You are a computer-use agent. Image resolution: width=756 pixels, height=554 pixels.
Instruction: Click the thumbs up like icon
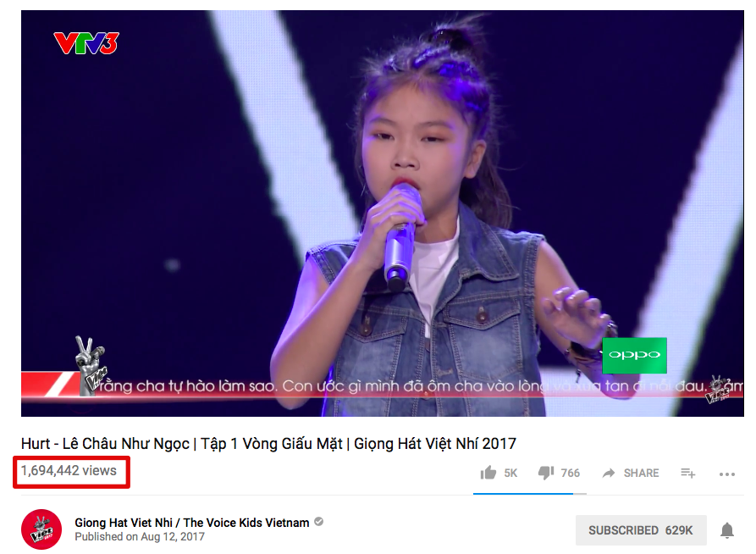tap(488, 473)
